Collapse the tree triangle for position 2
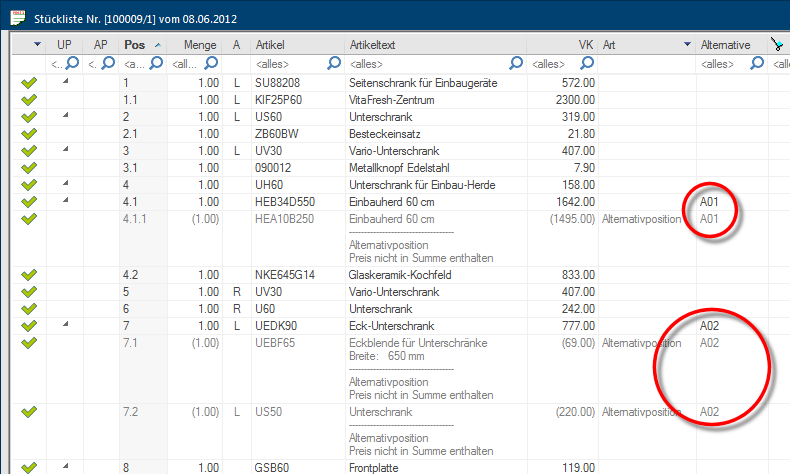The height and width of the screenshot is (474, 790). (64, 116)
